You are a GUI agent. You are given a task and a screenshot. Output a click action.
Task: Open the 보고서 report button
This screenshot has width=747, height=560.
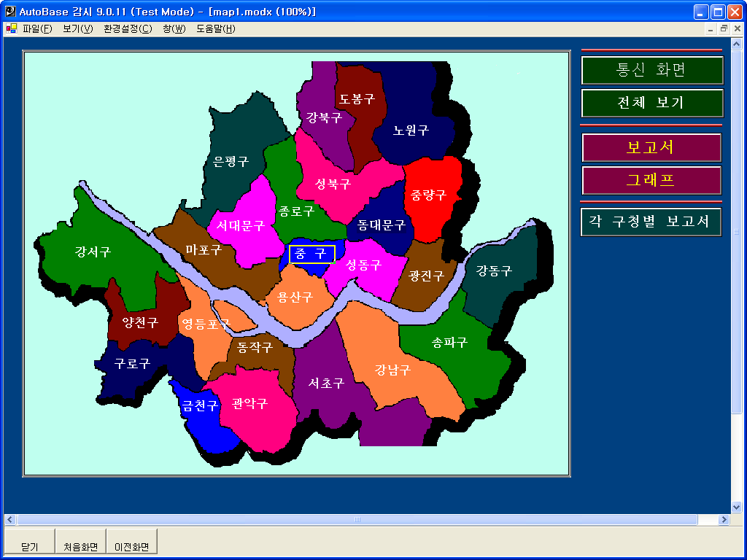(x=651, y=147)
